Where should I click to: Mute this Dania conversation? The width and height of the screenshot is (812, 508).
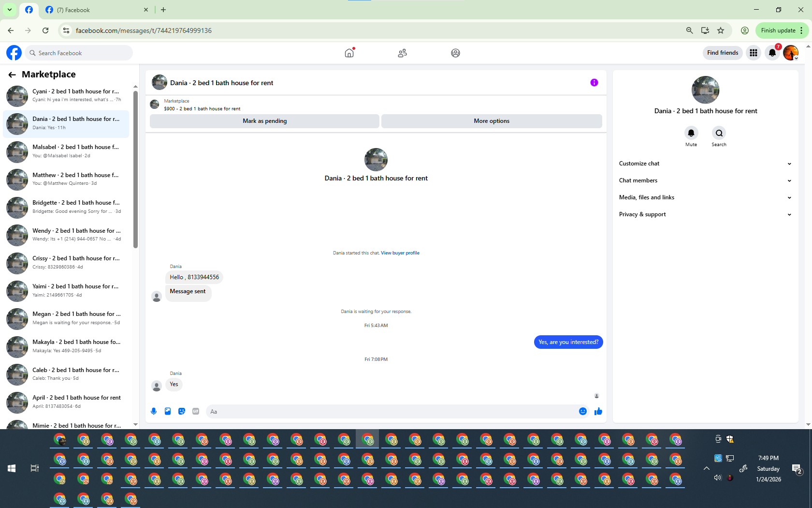[691, 133]
